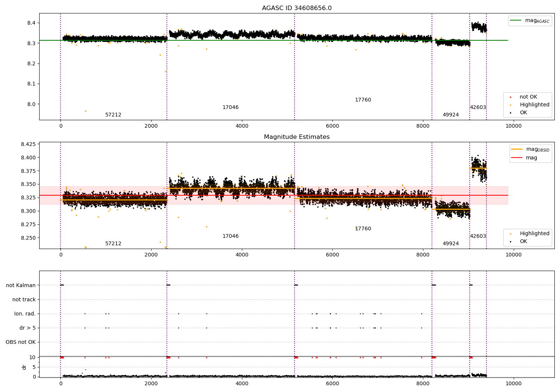
Task: Click obsid label 49924 in the top panel
Action: pos(451,115)
